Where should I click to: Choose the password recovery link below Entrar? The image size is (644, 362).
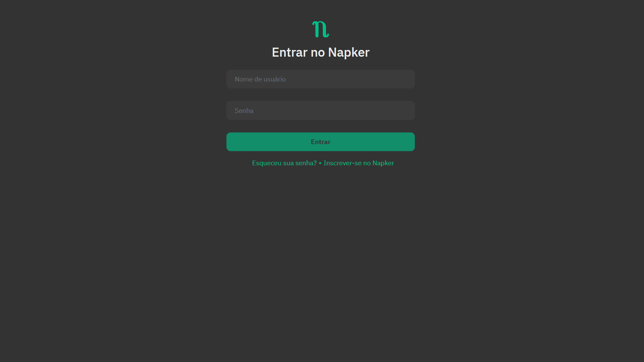coord(284,163)
